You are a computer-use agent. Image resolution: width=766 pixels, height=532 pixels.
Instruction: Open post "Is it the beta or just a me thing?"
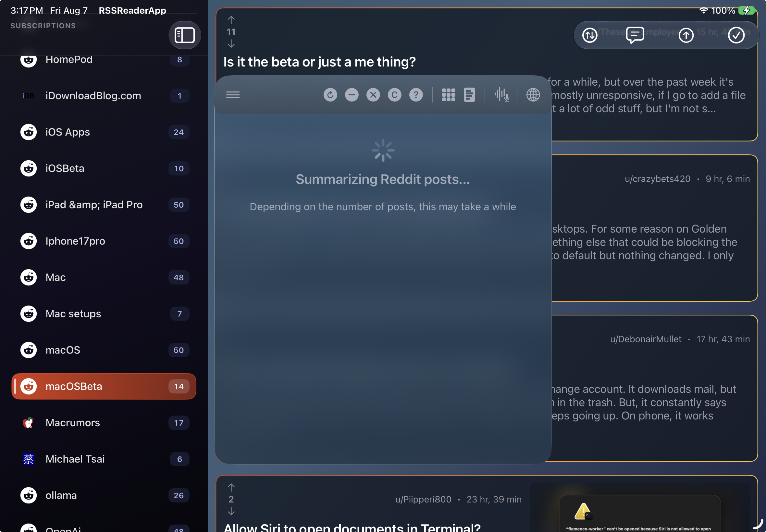pyautogui.click(x=319, y=62)
